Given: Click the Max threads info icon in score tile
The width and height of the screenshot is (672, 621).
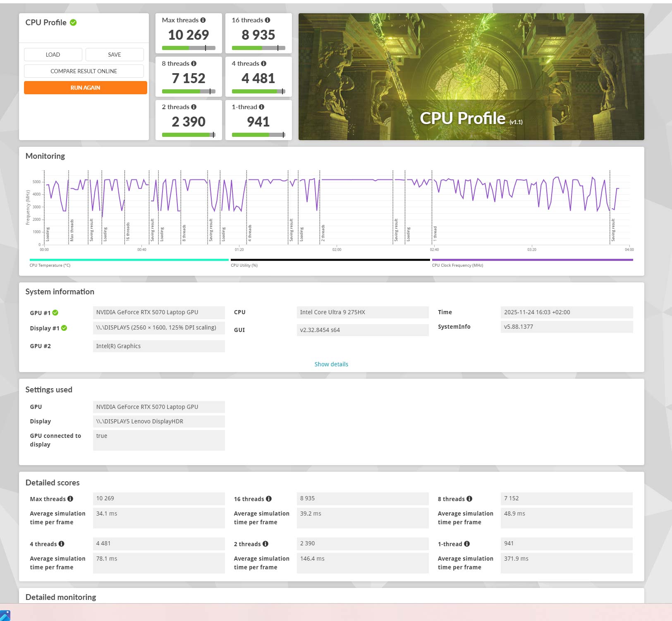Looking at the screenshot, I should pos(203,20).
